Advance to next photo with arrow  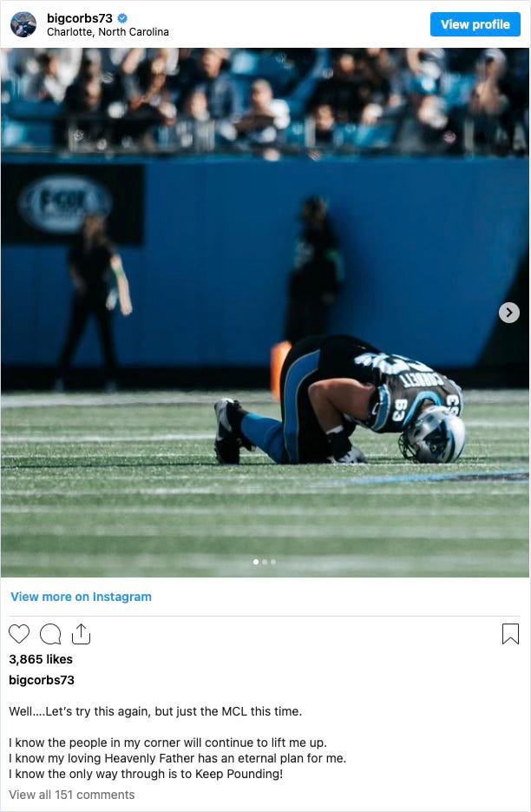pos(508,313)
